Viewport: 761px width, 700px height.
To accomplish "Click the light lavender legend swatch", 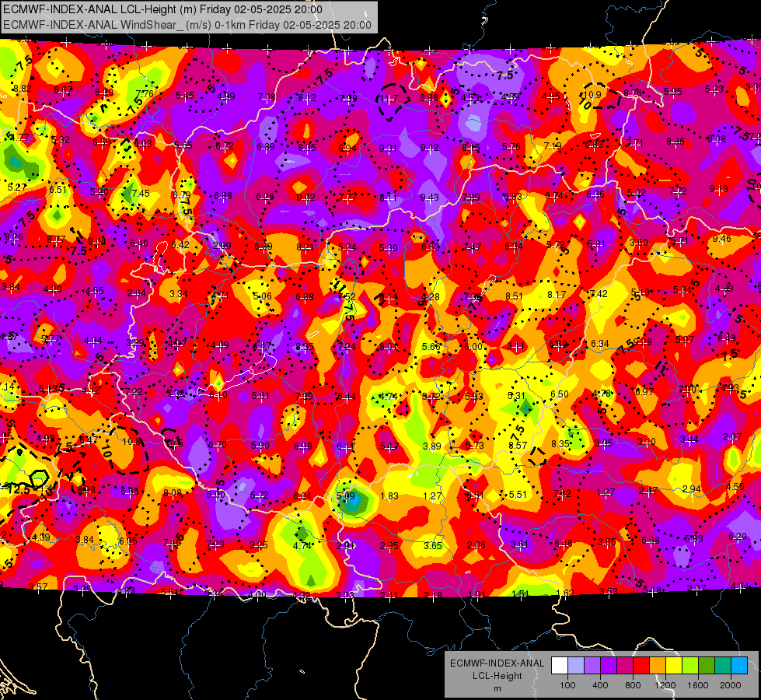I will point(576,666).
